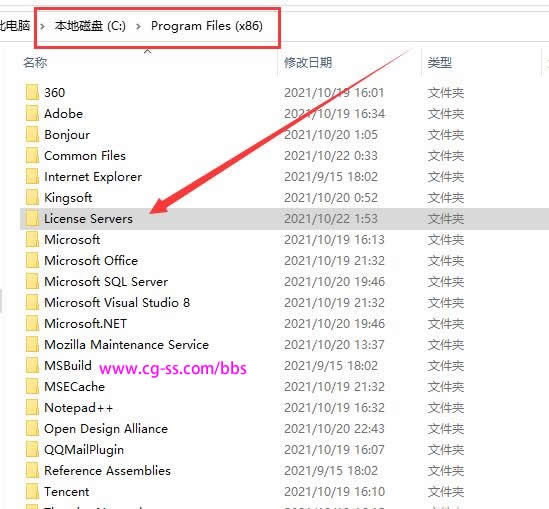Click the Notepad++ folder icon
Screen dimensions: 549x509
[32, 408]
